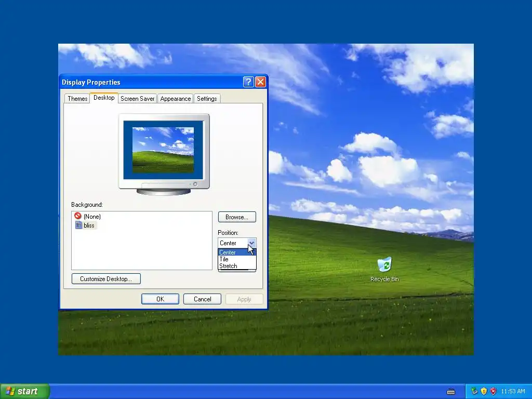The image size is (532, 399).
Task: Click the Safely Remove Hardware tray icon
Action: pyautogui.click(x=474, y=391)
